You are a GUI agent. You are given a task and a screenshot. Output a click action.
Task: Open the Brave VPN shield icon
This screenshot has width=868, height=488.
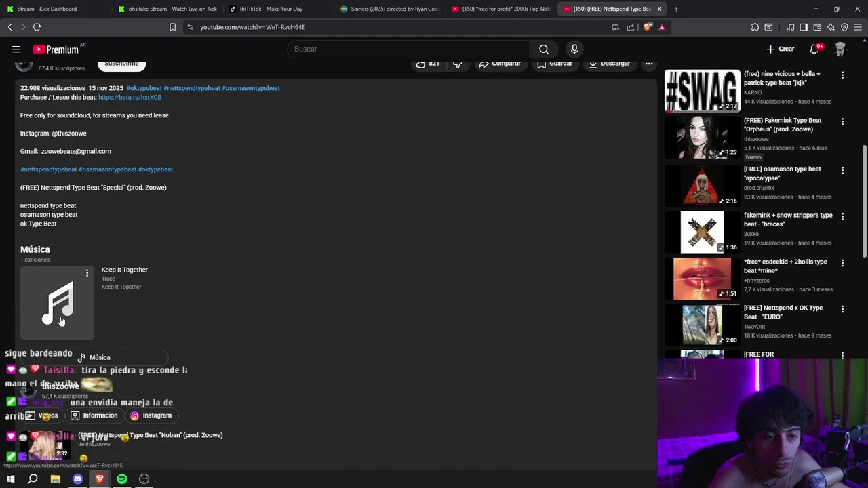coord(844,27)
